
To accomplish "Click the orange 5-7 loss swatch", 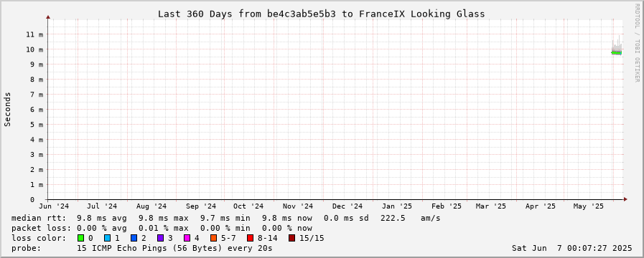I will pos(213,238).
